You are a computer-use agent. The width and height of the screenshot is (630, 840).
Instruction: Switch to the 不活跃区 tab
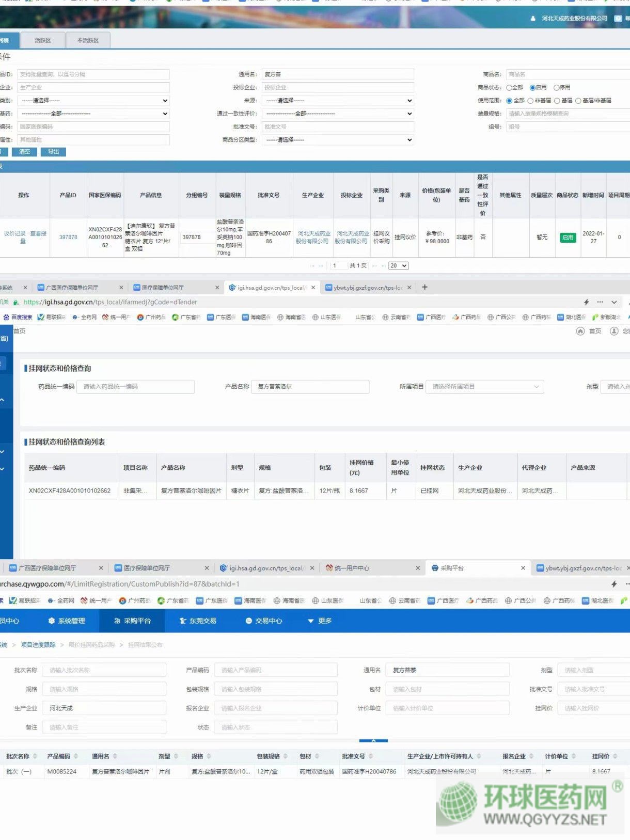[88, 40]
